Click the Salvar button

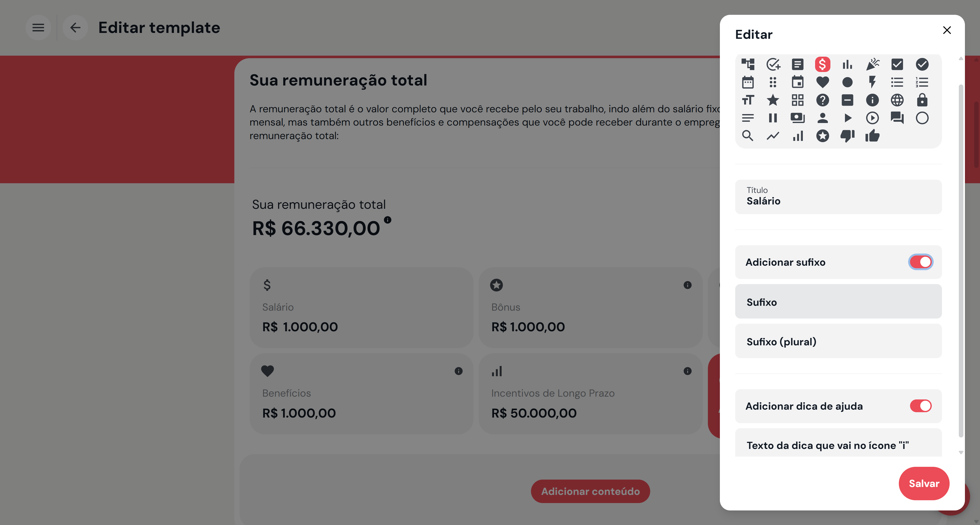[x=924, y=483]
